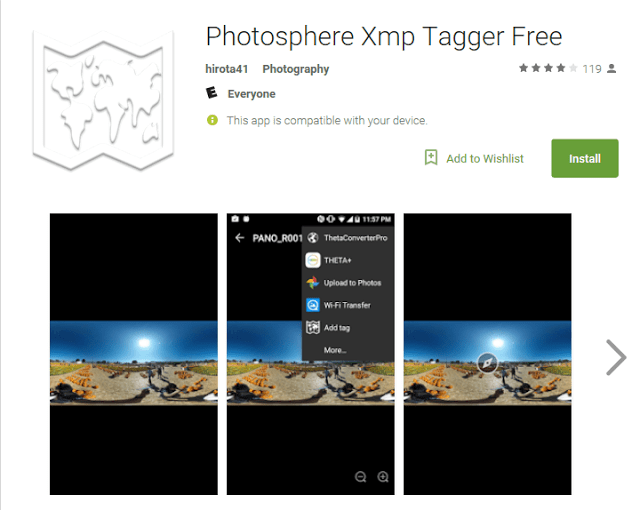
Task: Choose THETA+ from the share menu
Action: click(348, 260)
